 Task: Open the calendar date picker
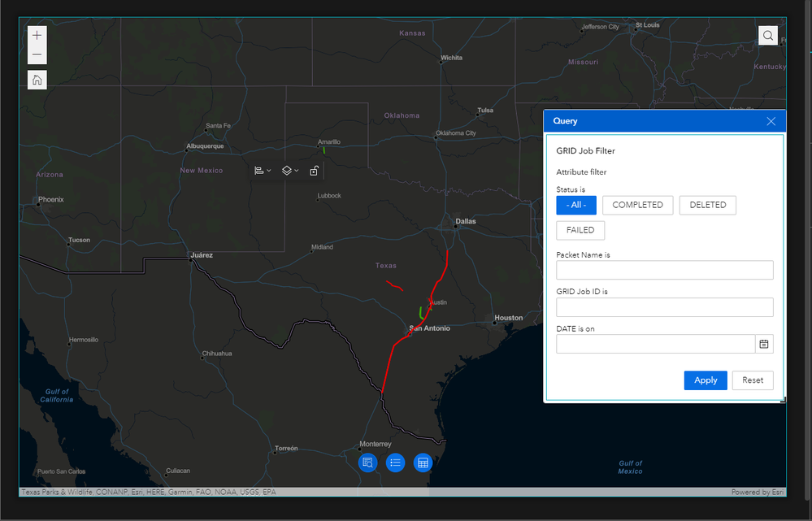(x=764, y=344)
